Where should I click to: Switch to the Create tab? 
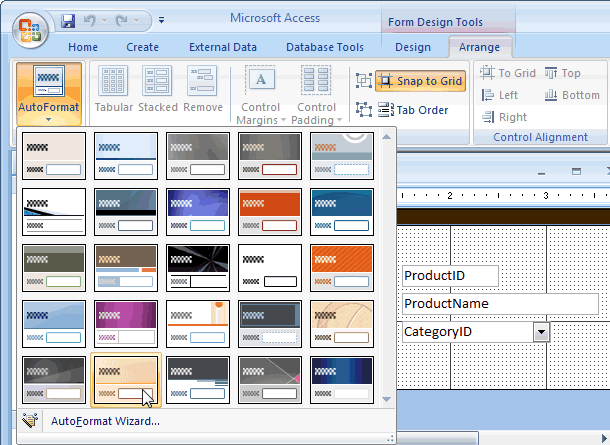[142, 47]
